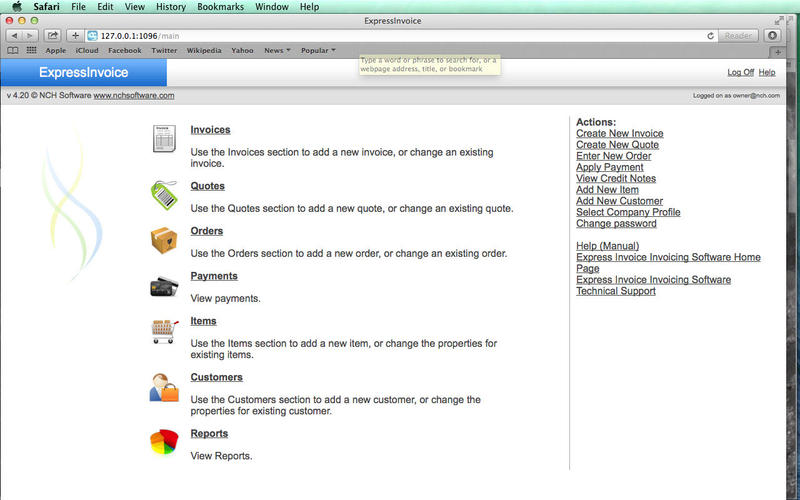Open the Customers section link
The image size is (800, 500).
(x=216, y=377)
